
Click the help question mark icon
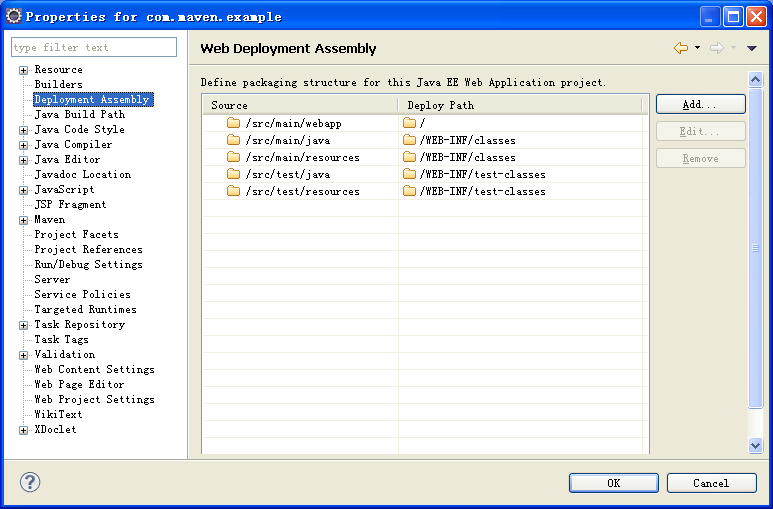point(30,483)
